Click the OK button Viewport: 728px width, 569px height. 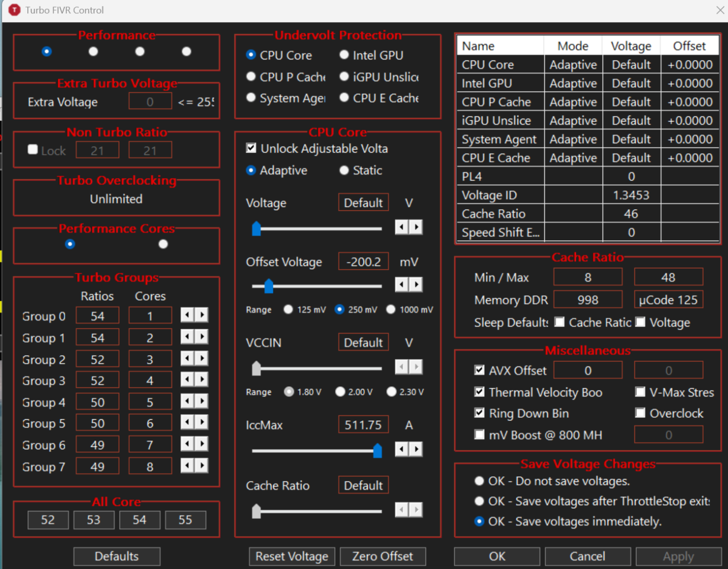click(x=497, y=556)
